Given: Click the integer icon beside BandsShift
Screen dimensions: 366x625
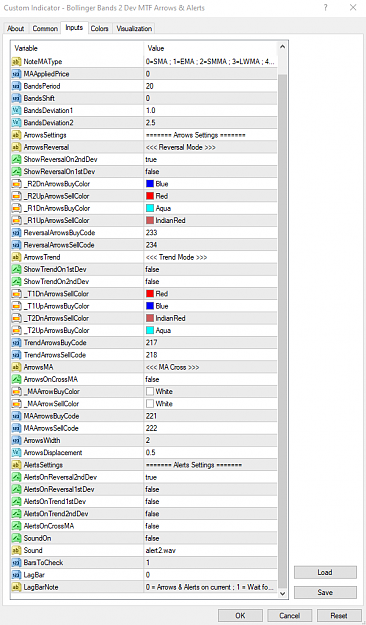Looking at the screenshot, I should coord(16,98).
